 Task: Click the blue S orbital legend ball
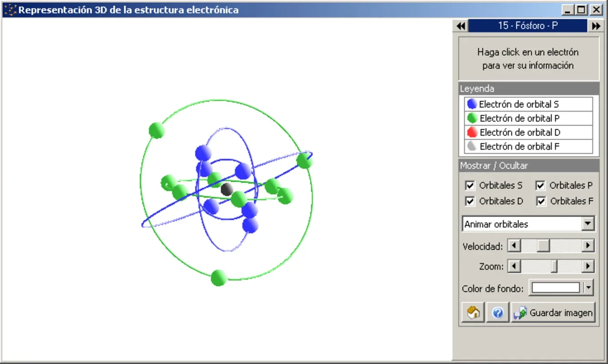coord(472,104)
